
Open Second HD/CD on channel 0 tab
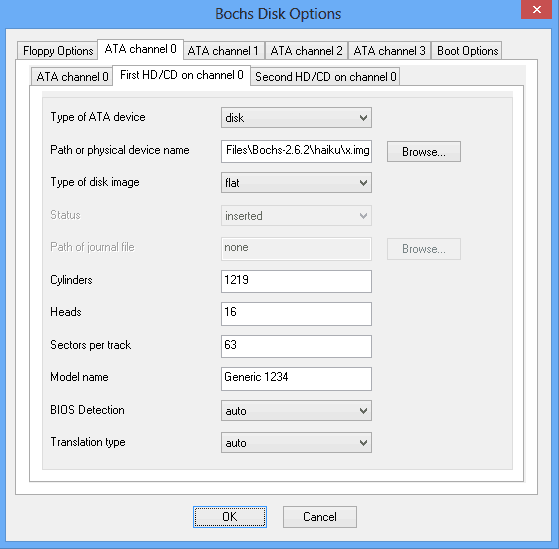pos(325,77)
